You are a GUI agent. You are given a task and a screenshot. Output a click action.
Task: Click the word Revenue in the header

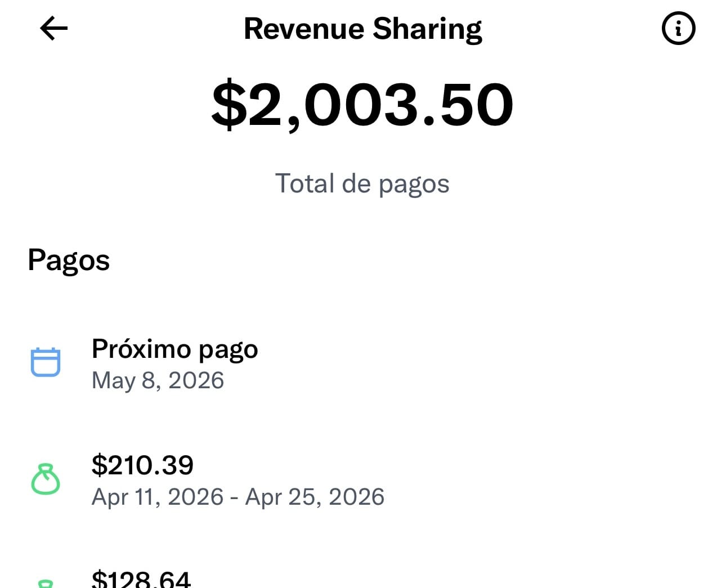click(304, 29)
